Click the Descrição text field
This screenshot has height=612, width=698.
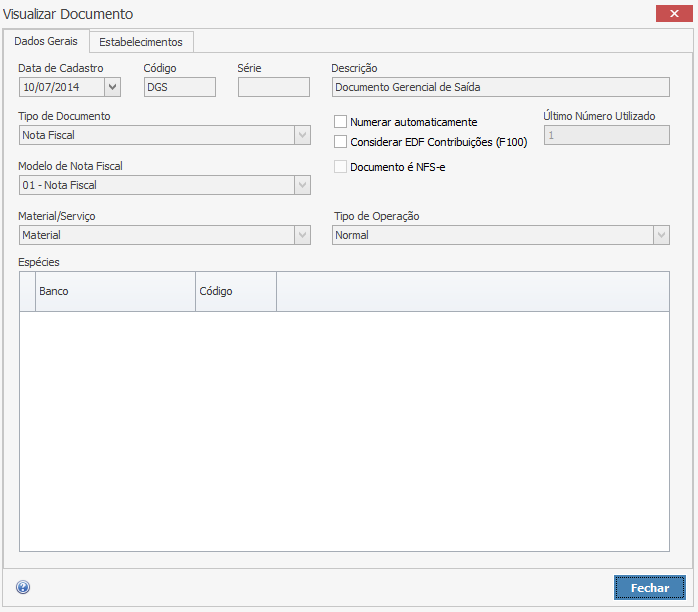click(500, 87)
